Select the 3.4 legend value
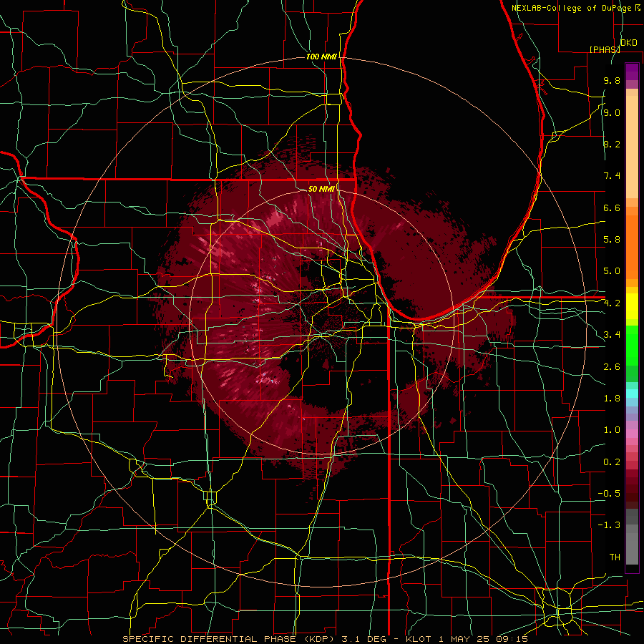 click(x=612, y=335)
